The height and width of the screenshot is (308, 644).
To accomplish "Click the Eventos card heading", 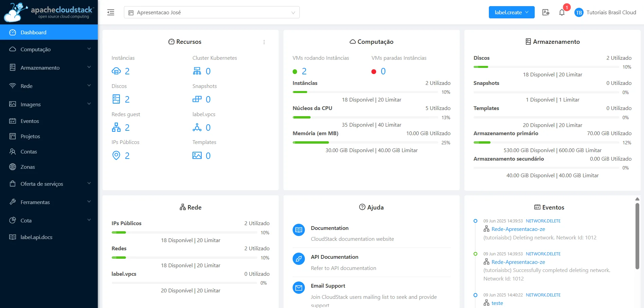I will point(549,207).
